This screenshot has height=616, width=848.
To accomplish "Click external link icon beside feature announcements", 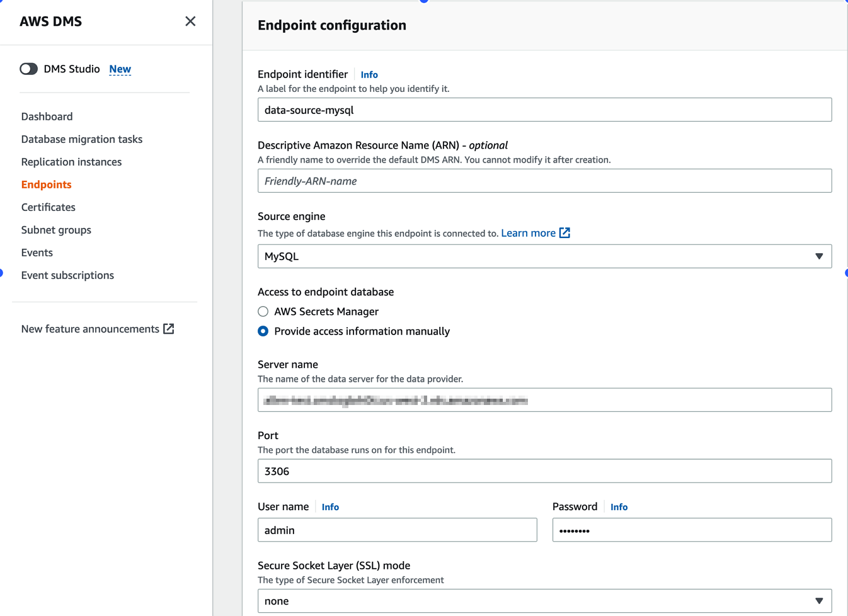I will [x=169, y=329].
